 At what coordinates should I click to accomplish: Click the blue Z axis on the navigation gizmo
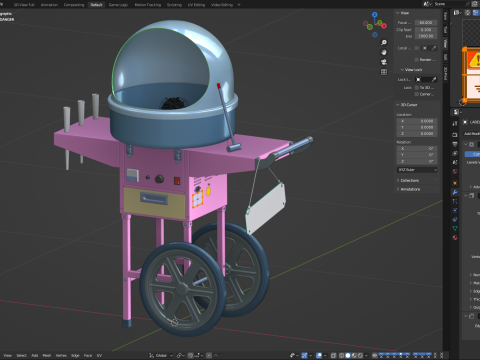click(375, 15)
